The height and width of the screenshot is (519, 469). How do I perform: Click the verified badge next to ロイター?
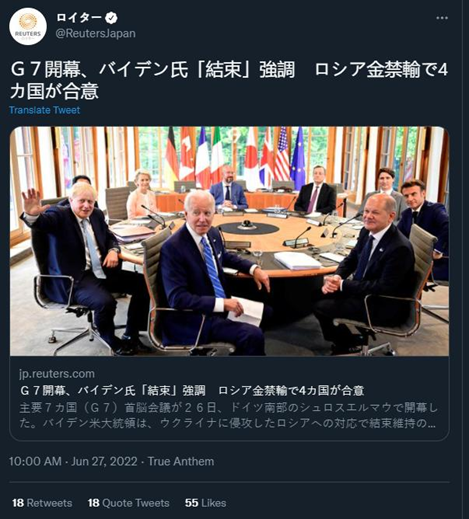(x=111, y=18)
